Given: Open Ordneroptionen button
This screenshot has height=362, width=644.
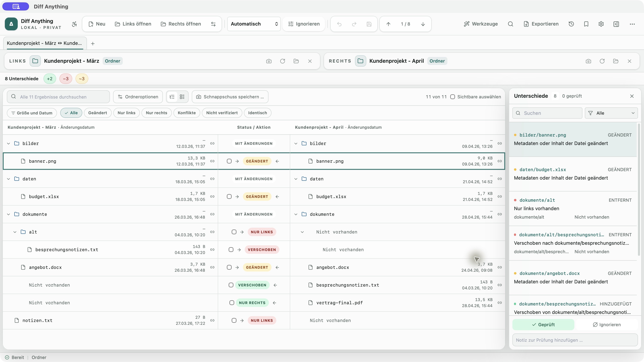Looking at the screenshot, I should point(138,97).
